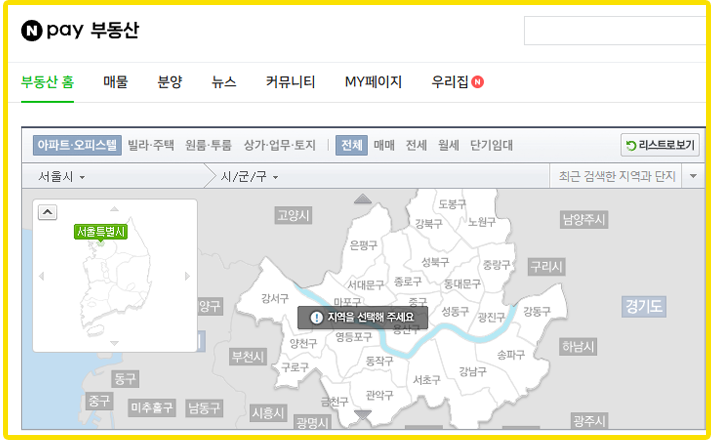Viewport: 714px width, 440px height.
Task: Move the mini Korea map down
Action: [114, 343]
